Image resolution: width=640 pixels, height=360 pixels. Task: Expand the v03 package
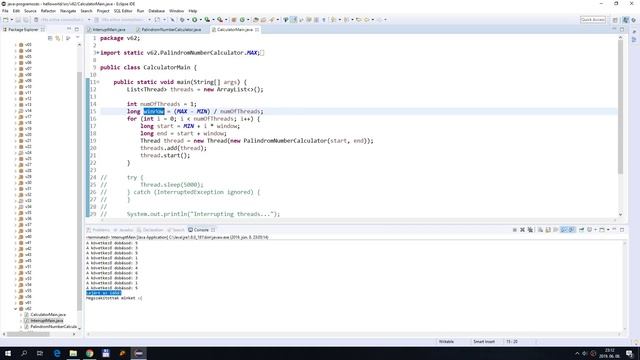tap(16, 45)
